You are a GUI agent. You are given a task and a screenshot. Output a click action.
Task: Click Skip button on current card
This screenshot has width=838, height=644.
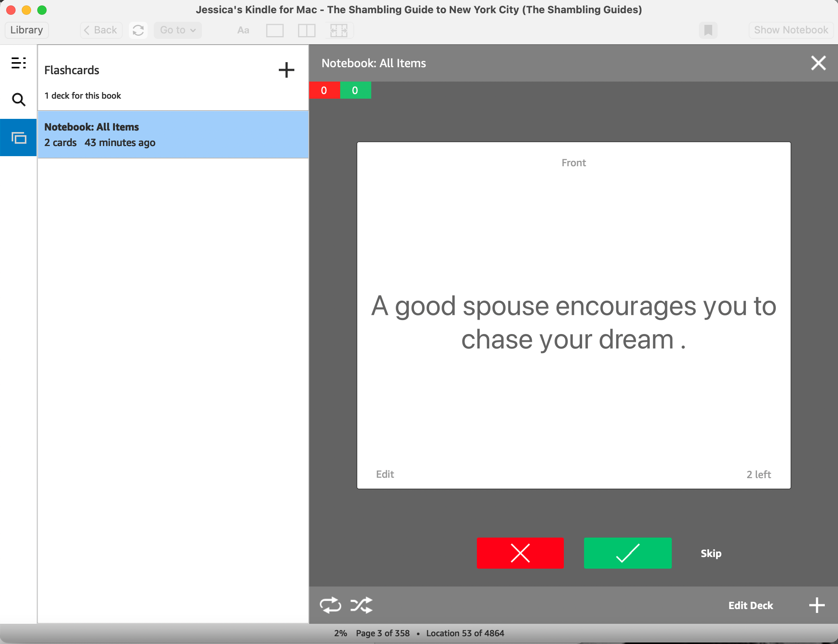pyautogui.click(x=711, y=553)
